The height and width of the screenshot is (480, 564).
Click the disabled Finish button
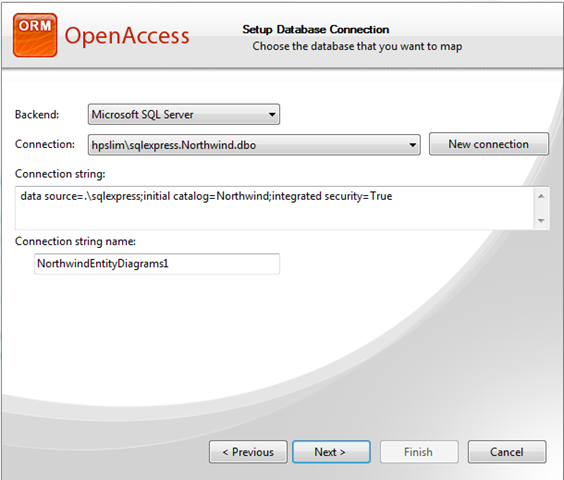pyautogui.click(x=419, y=452)
